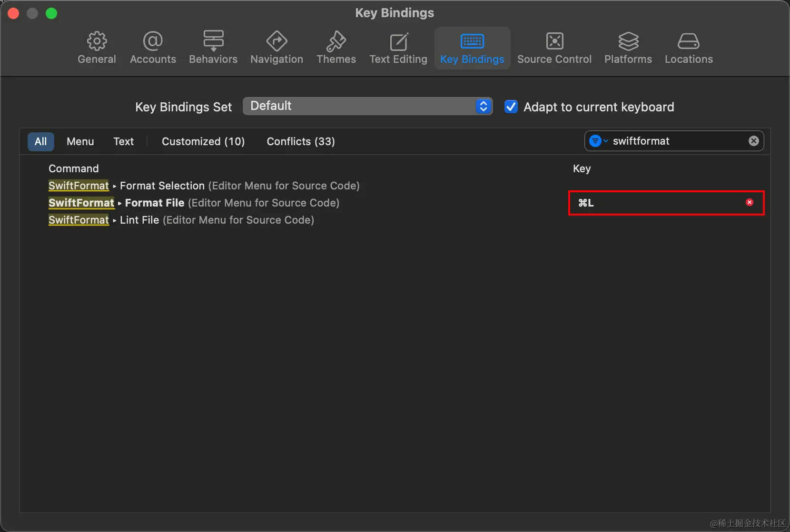790x532 pixels.
Task: Remove the ⌘L key binding
Action: [x=750, y=202]
